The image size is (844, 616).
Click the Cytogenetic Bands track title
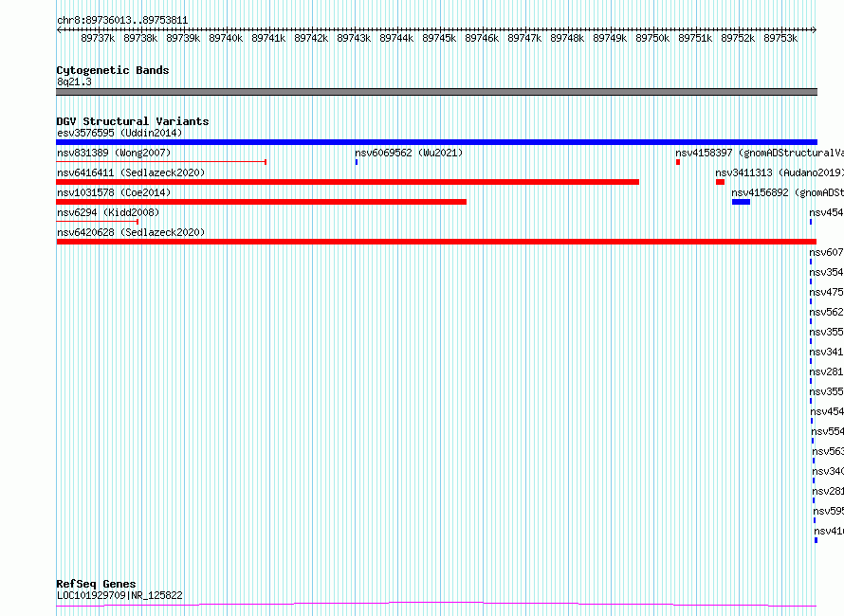coord(113,70)
